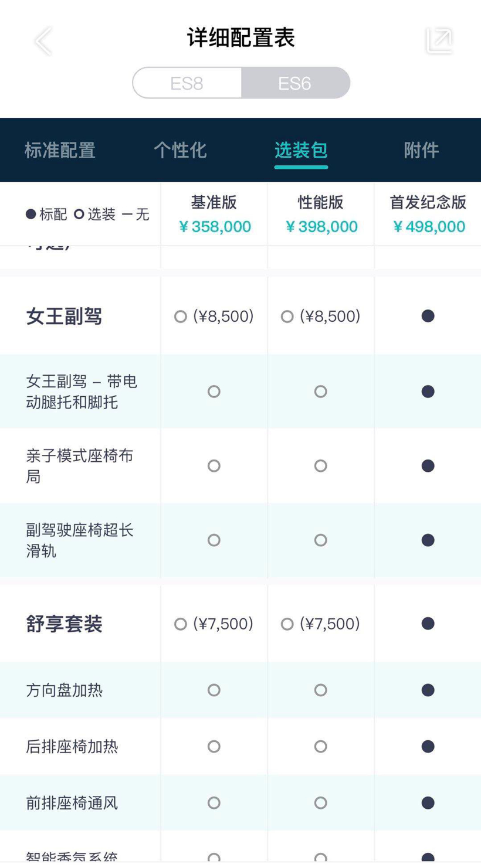Click 亲子模式座椅布局 circle under 基准版

pos(214,466)
